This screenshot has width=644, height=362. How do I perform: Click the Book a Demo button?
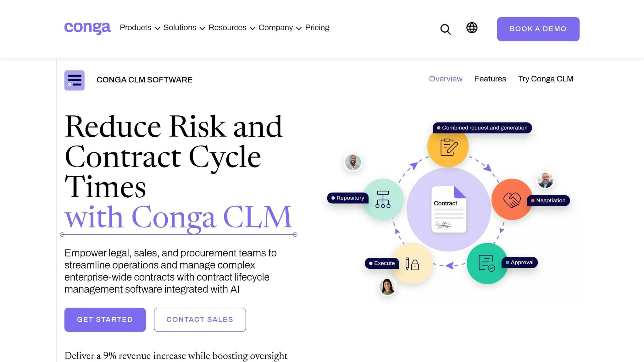[538, 29]
